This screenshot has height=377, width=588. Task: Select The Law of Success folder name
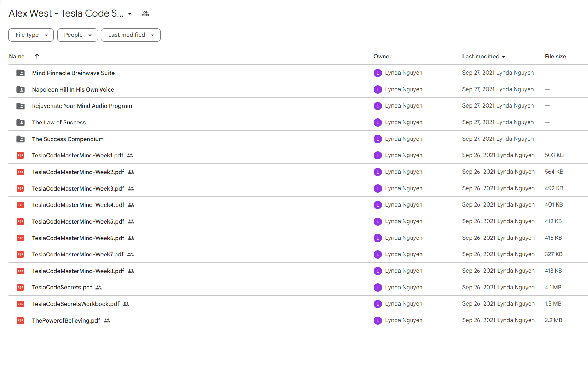pyautogui.click(x=59, y=122)
